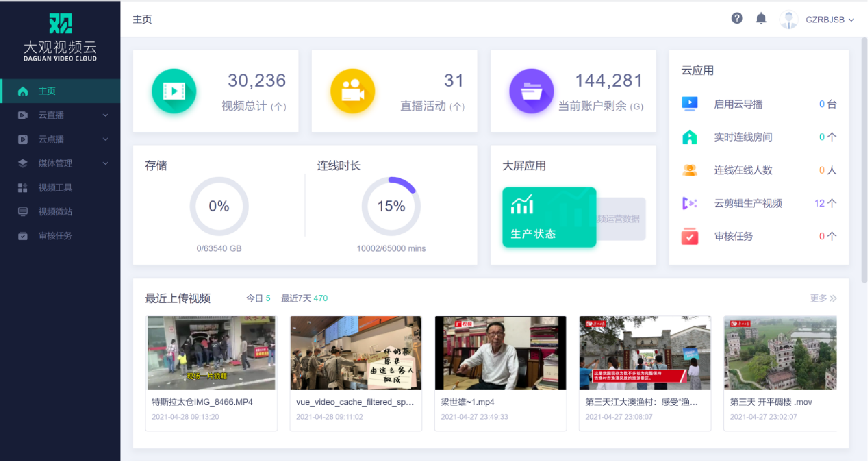Click the green video total icon
Viewport: 868px width, 461px height.
pos(174,91)
